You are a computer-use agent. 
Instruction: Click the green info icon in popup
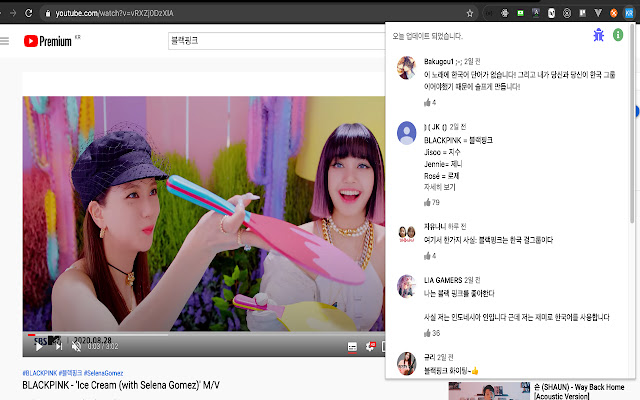[618, 35]
